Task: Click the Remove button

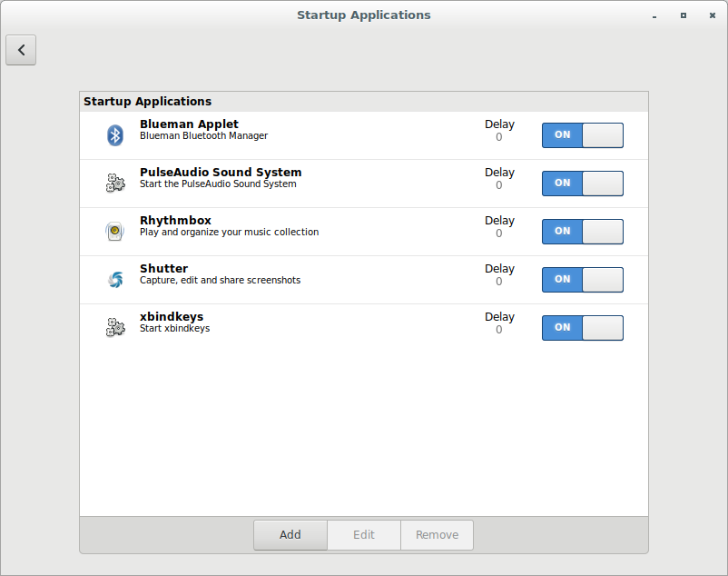Action: pyautogui.click(x=437, y=535)
